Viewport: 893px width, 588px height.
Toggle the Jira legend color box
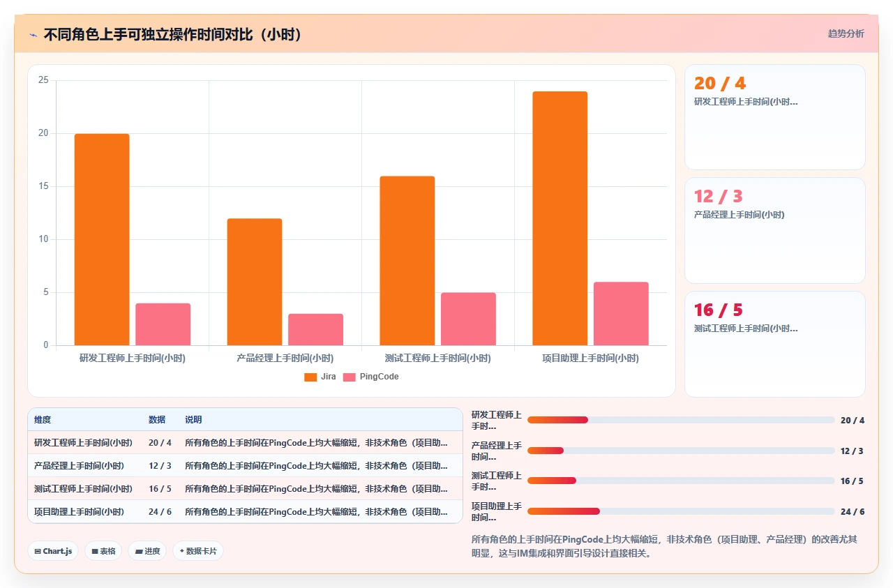pos(310,377)
